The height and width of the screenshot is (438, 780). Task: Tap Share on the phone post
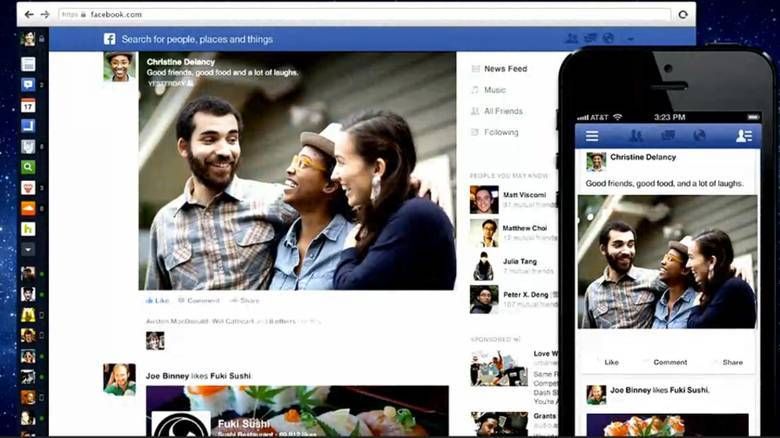tap(733, 362)
